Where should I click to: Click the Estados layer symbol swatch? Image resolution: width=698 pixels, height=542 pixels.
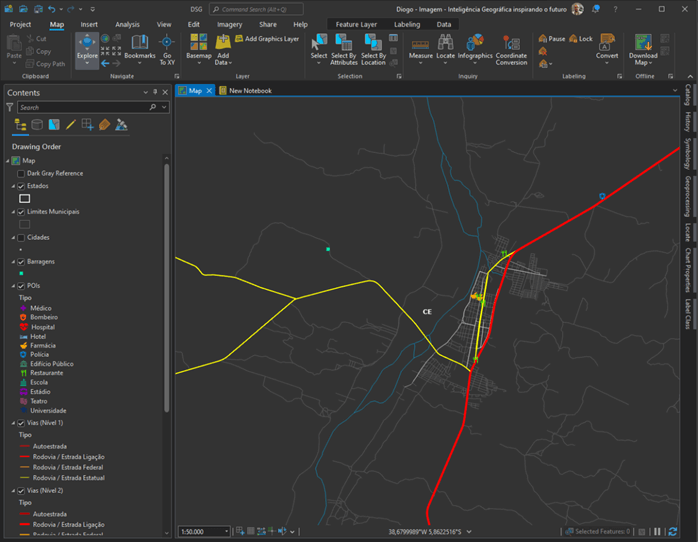25,198
